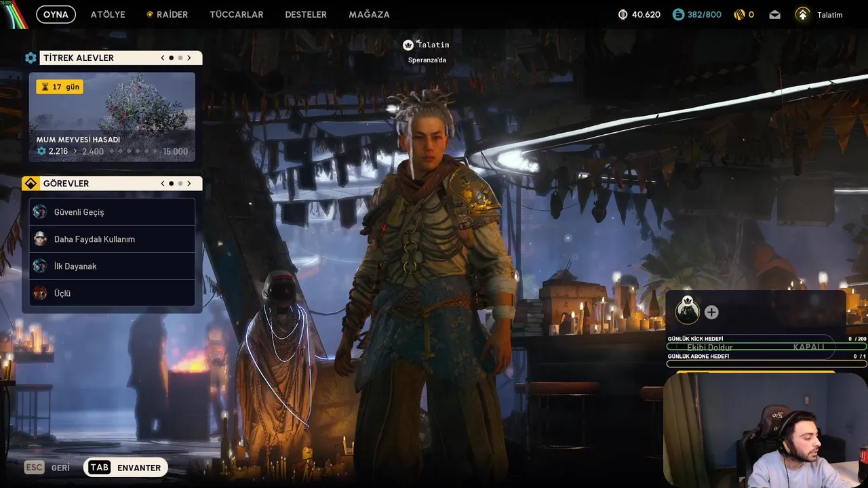Click the 17 gün timer badge

click(x=60, y=87)
